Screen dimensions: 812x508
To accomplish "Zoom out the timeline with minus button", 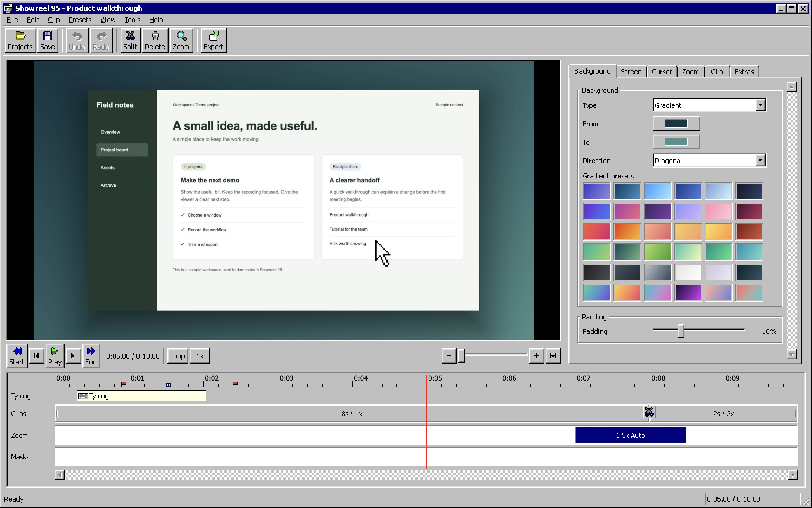I will [449, 356].
